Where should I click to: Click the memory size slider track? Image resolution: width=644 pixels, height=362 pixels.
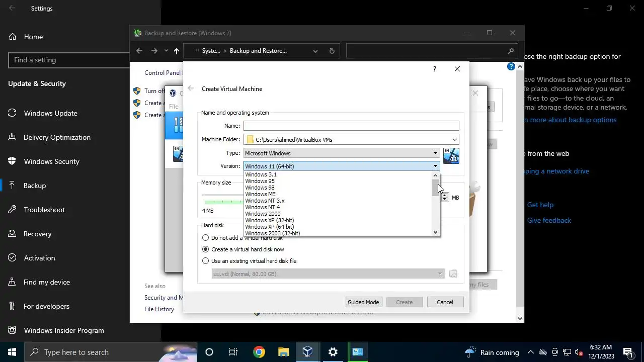[x=222, y=195]
